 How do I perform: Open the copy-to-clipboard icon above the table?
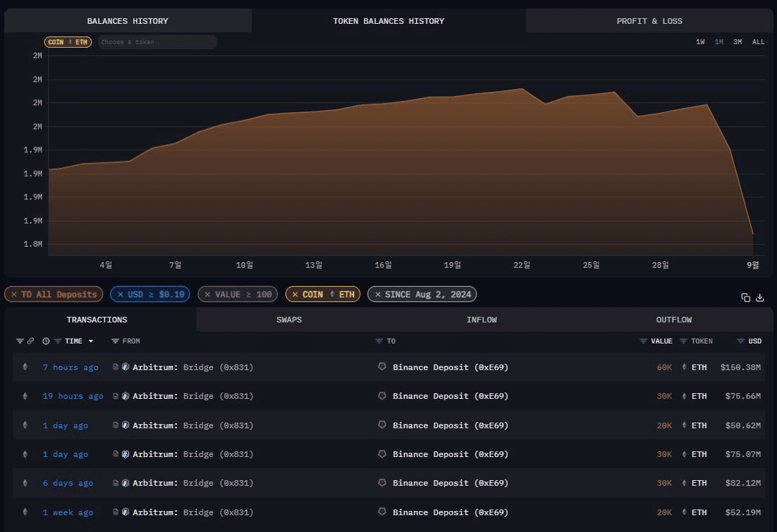pyautogui.click(x=745, y=297)
